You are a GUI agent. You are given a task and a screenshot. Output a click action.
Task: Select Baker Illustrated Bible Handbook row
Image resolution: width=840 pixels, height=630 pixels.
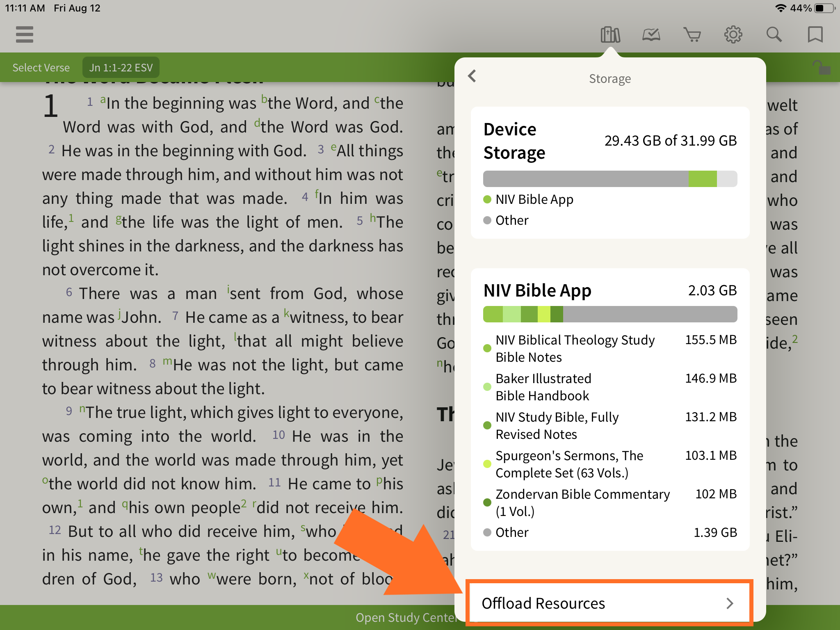(610, 387)
